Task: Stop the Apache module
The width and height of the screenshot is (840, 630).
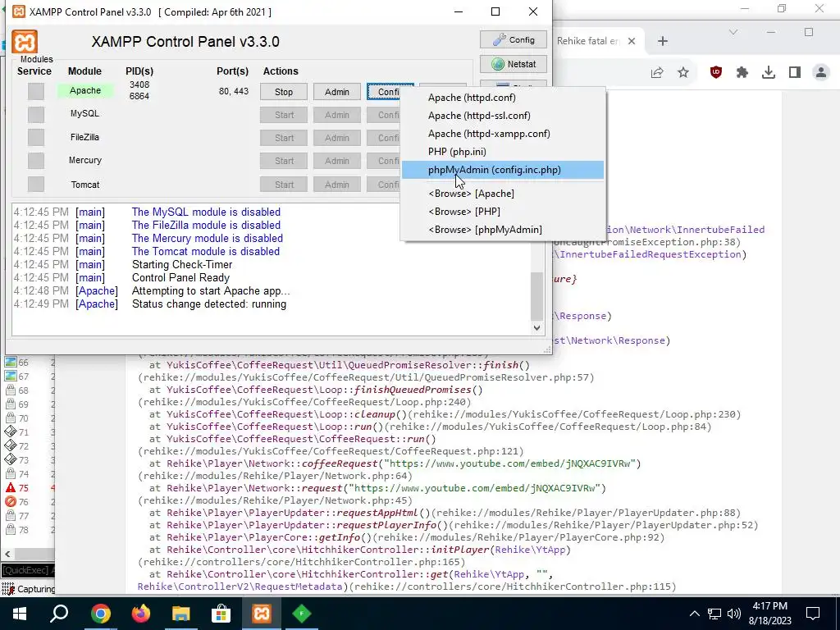Action: coord(283,92)
